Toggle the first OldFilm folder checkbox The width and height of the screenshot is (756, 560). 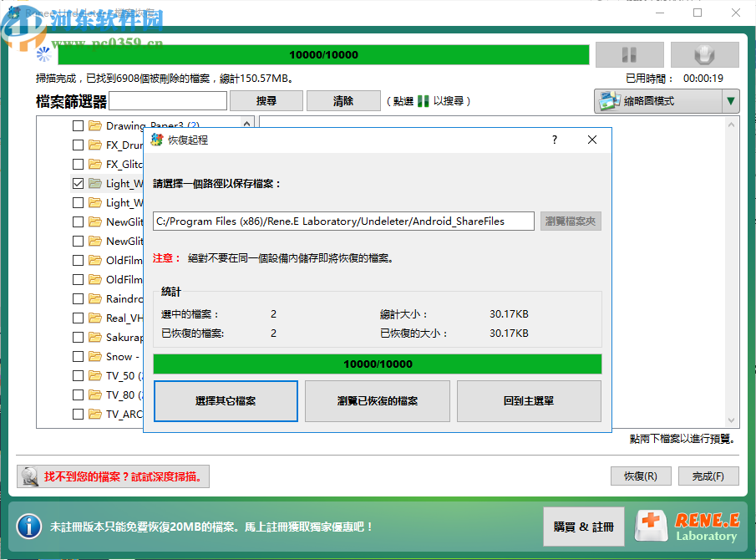click(78, 261)
